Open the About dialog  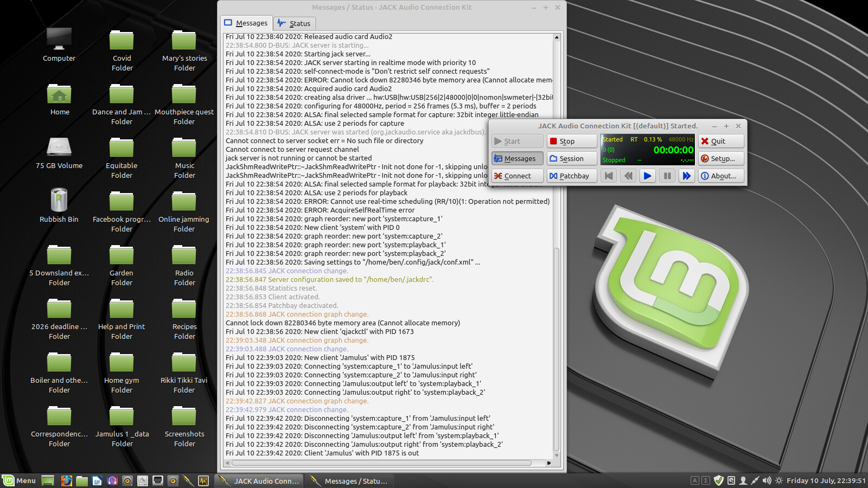721,176
